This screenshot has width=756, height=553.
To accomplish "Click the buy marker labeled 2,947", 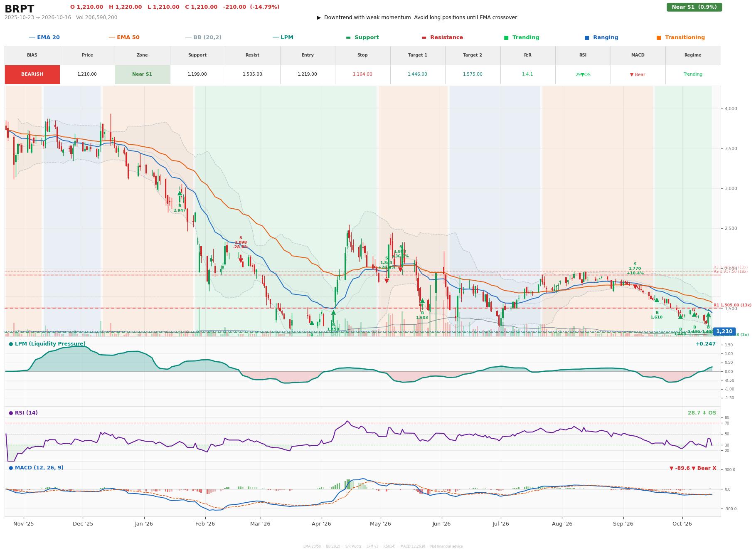I will pyautogui.click(x=180, y=193).
